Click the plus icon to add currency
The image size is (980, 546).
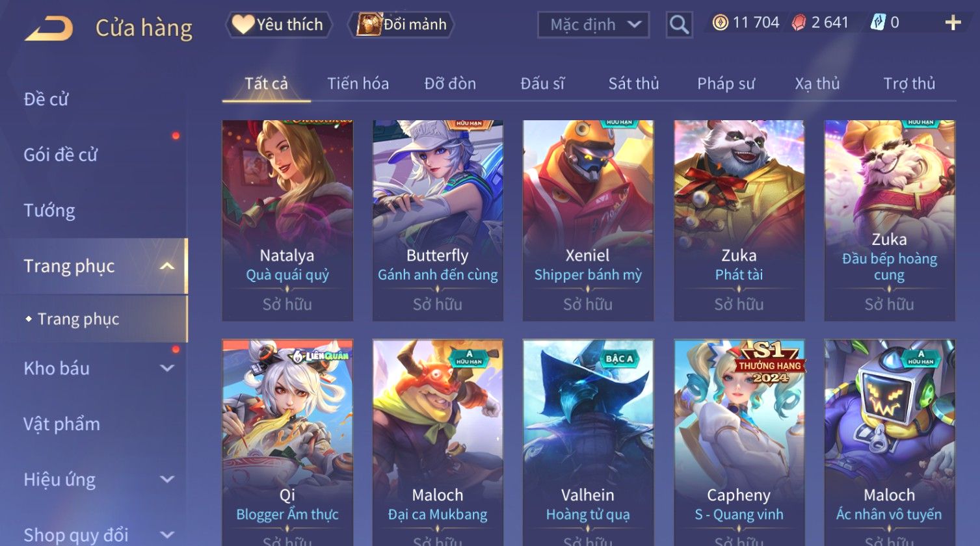pyautogui.click(x=953, y=23)
